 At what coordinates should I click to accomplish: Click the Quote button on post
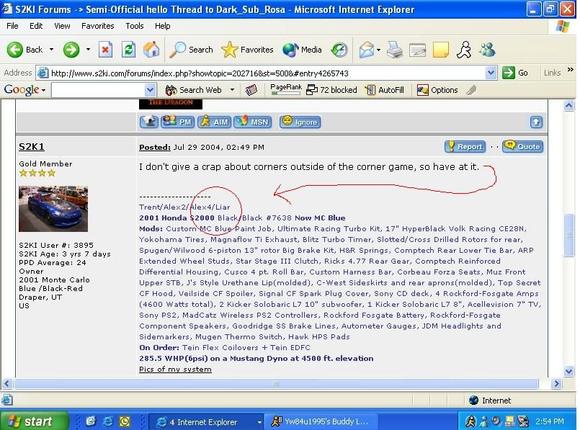[x=523, y=147]
